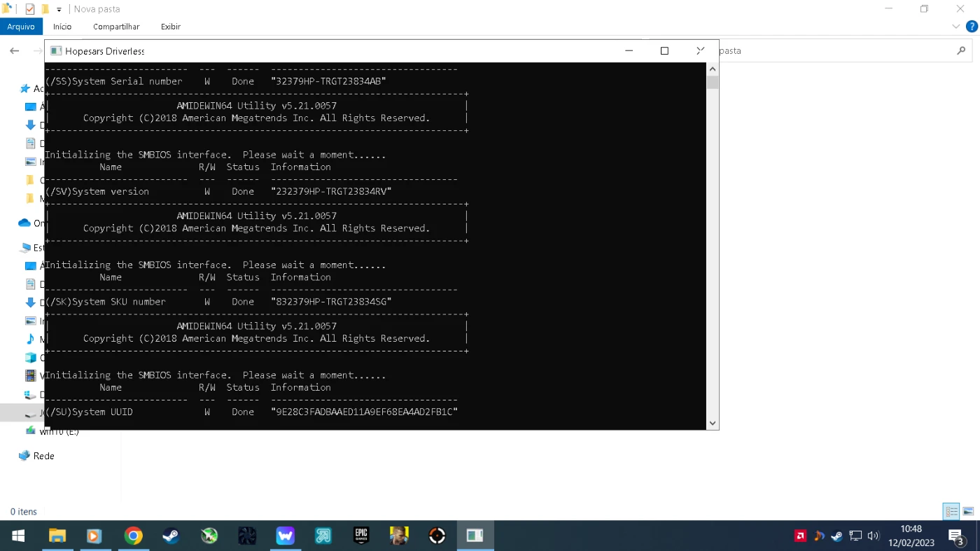The width and height of the screenshot is (980, 551).
Task: Open Steam from the taskbar
Action: click(170, 536)
